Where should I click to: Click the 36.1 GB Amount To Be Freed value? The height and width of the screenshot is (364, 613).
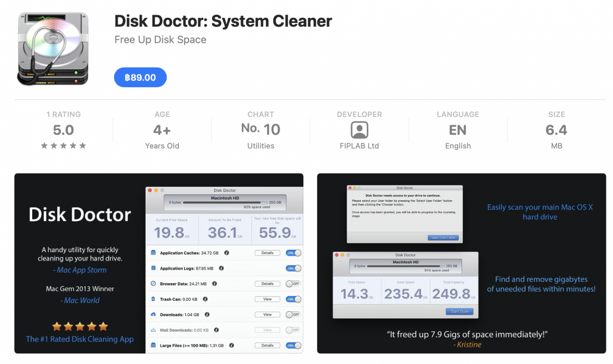pos(225,233)
